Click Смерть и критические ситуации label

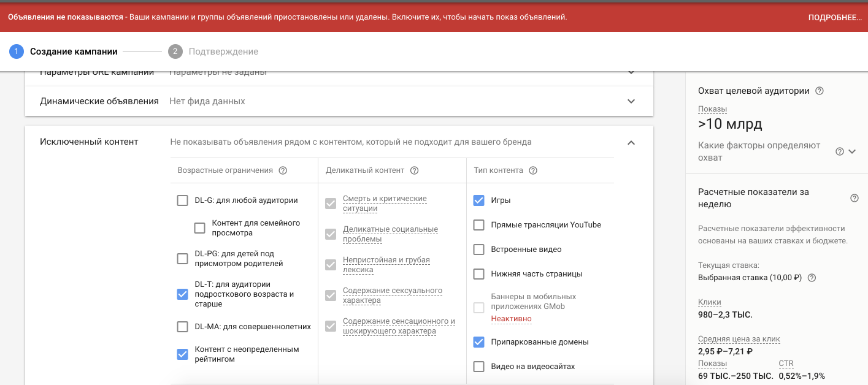click(385, 204)
